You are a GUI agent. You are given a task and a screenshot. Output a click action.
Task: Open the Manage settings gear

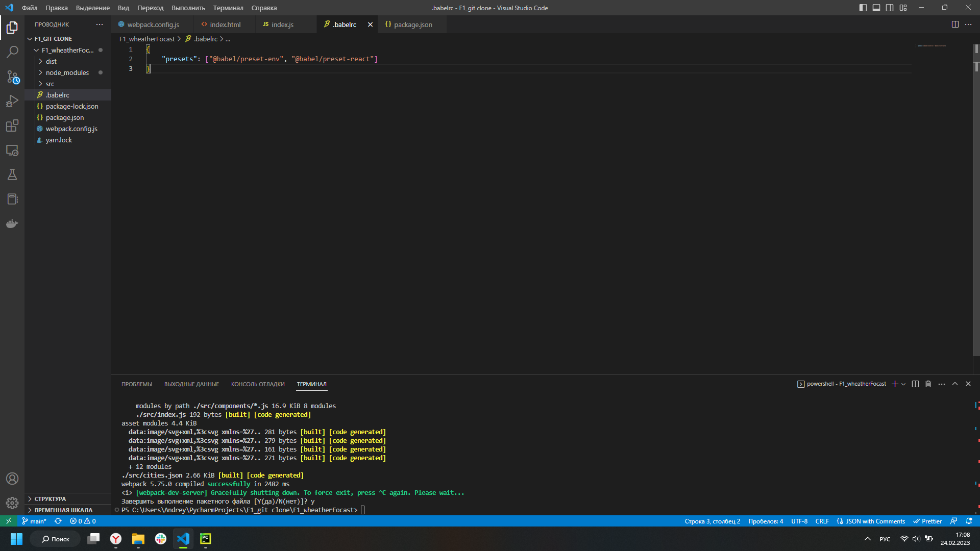12,503
